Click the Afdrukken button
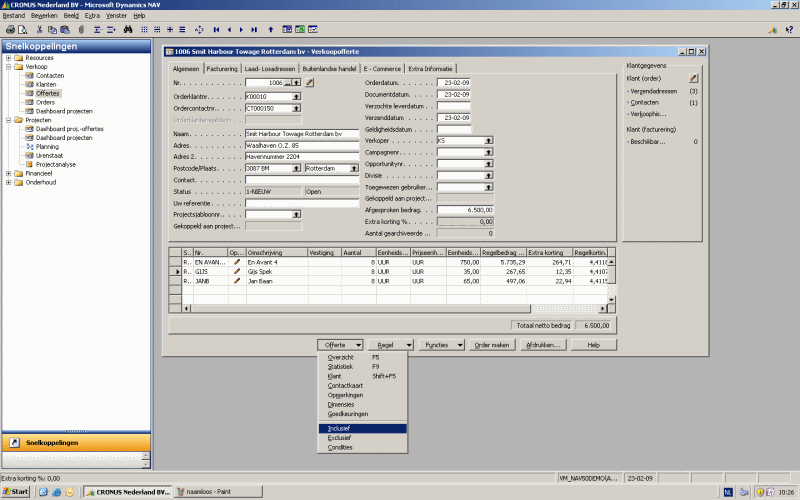The width and height of the screenshot is (800, 500). click(x=543, y=344)
